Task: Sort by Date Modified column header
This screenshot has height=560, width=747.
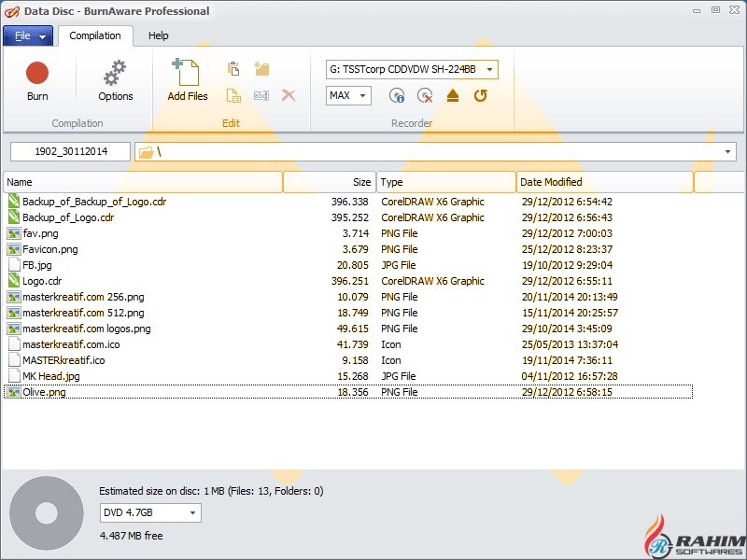Action: 604,182
